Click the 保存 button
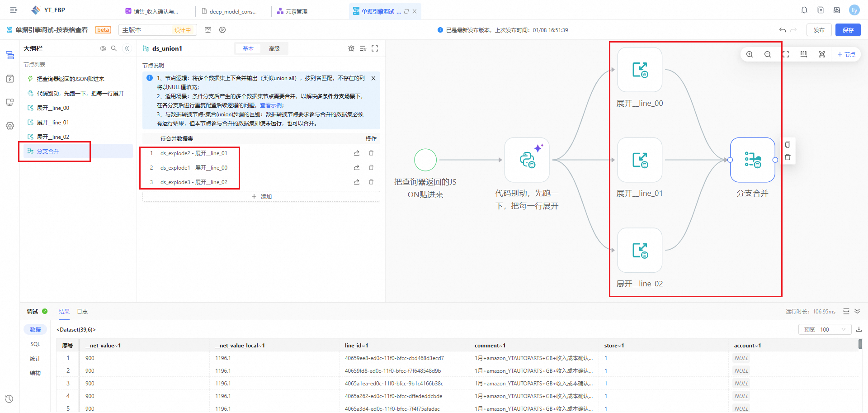 tap(848, 30)
